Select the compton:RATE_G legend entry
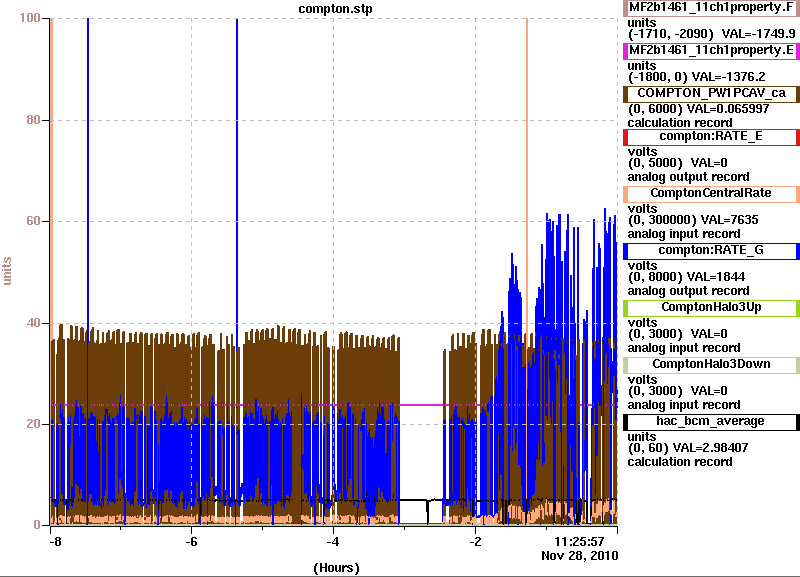The width and height of the screenshot is (800, 577). 711,250
